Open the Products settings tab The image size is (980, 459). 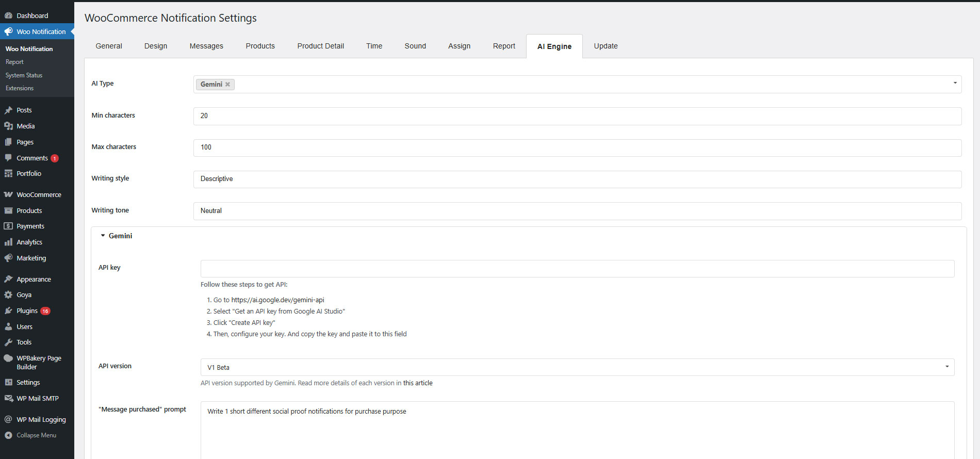[x=260, y=46]
